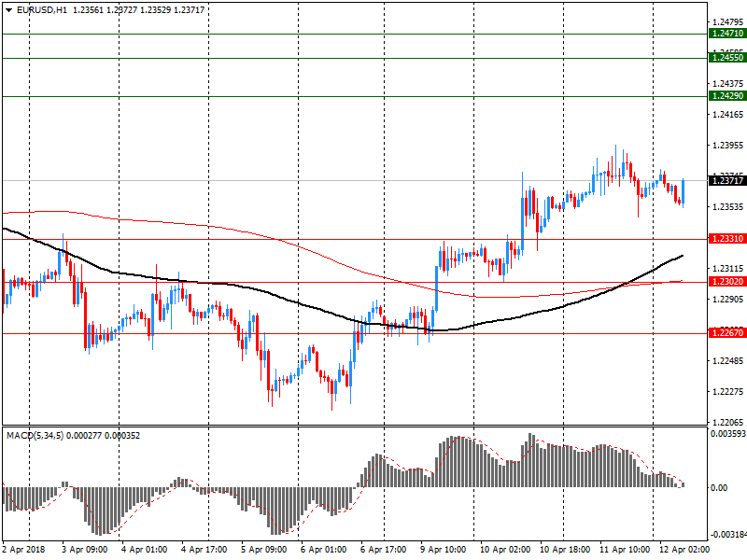Select the 1.24550 green level price label

click(727, 58)
